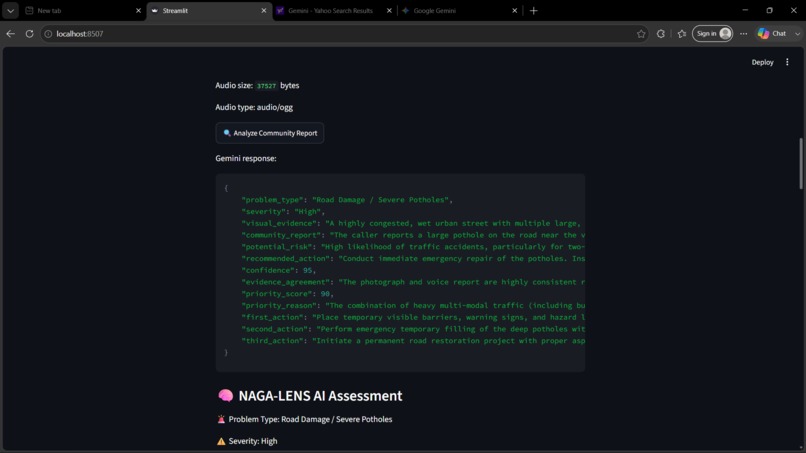Click the 37527 audio size value
Screen dimensions: 806x453
[266, 86]
